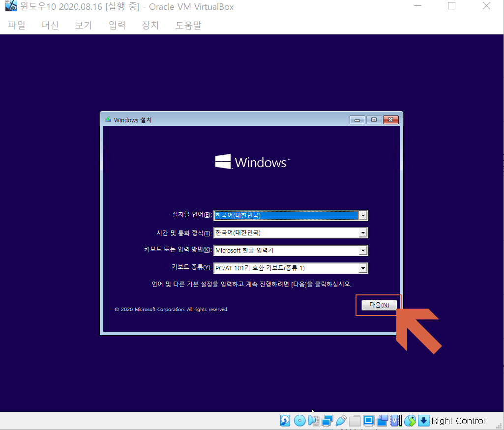The width and height of the screenshot is (504, 430).
Task: Open the shared folders status icon
Action: (x=355, y=420)
